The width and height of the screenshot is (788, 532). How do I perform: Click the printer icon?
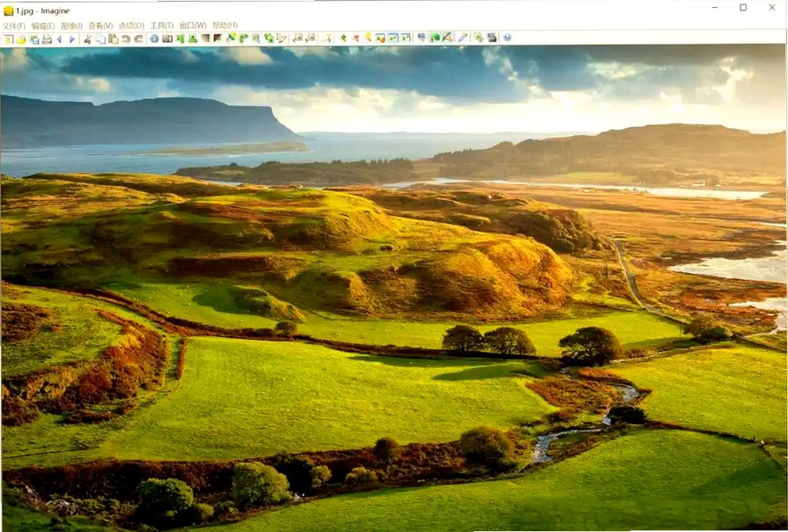coord(47,39)
